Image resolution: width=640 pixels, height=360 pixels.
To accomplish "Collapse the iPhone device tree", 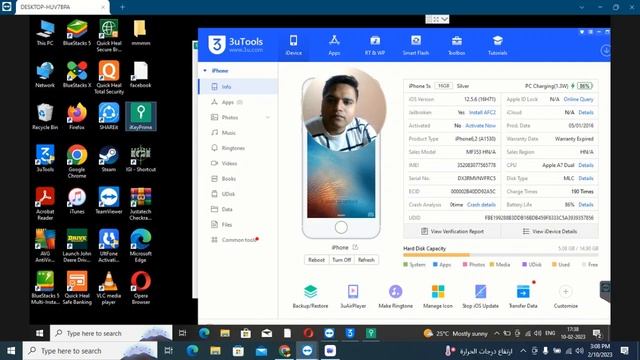I will coord(205,71).
